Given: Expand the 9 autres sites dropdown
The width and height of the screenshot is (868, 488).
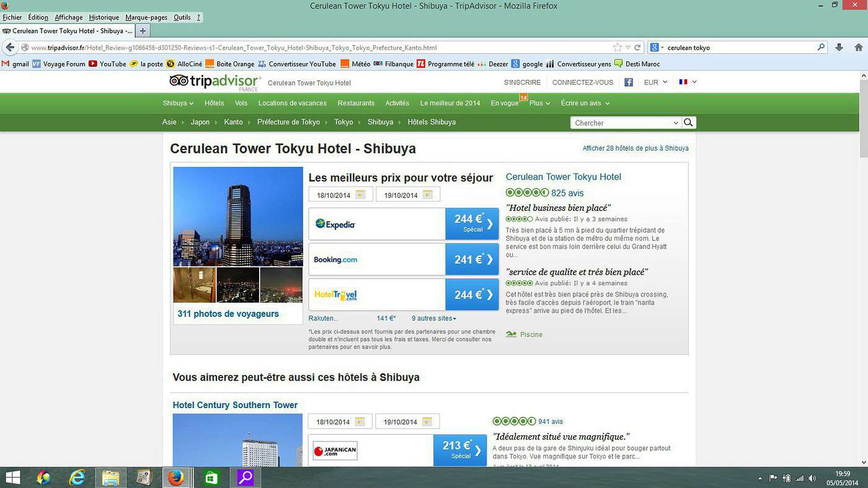Looking at the screenshot, I should pos(434,318).
